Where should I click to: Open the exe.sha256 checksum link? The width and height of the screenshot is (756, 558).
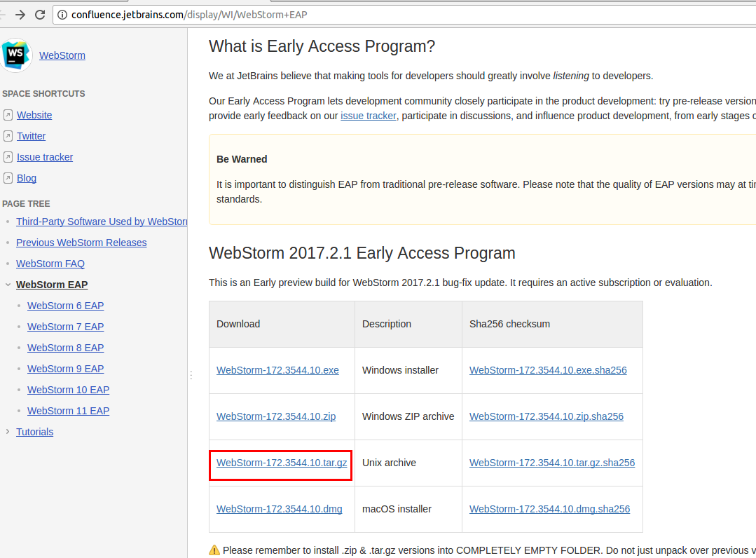coord(548,370)
